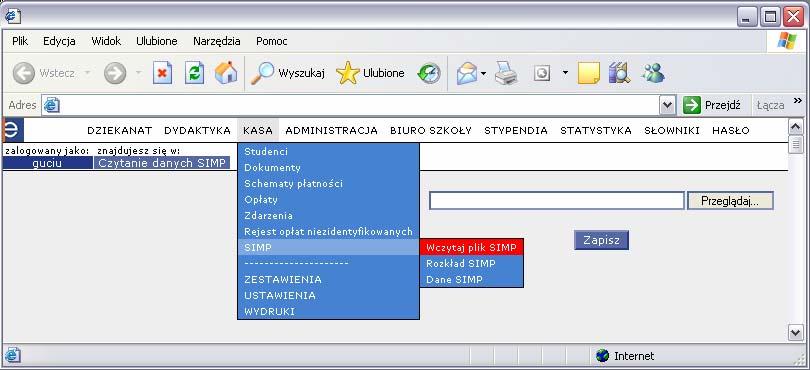Screen dimensions: 810x370
Task: Open the Widok menu
Action: (106, 41)
